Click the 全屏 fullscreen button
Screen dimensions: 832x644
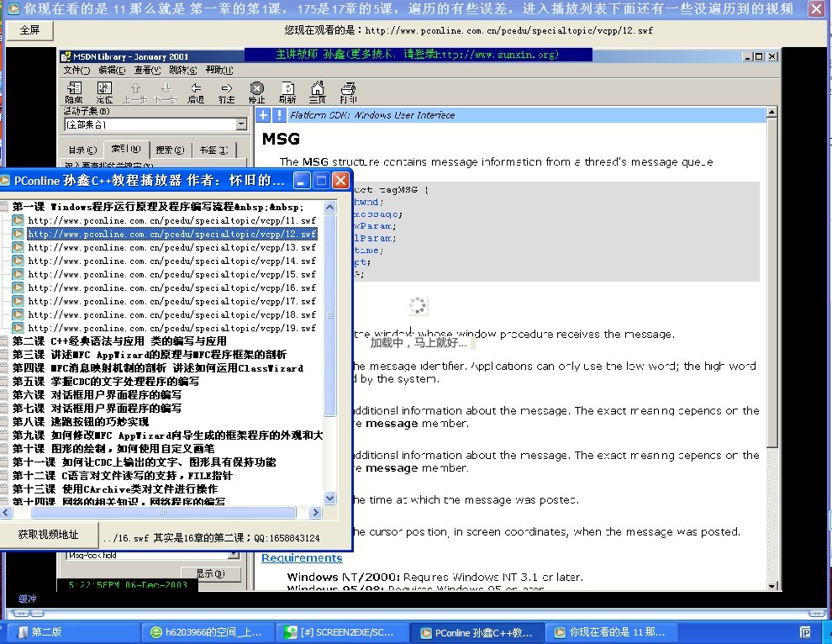(29, 30)
